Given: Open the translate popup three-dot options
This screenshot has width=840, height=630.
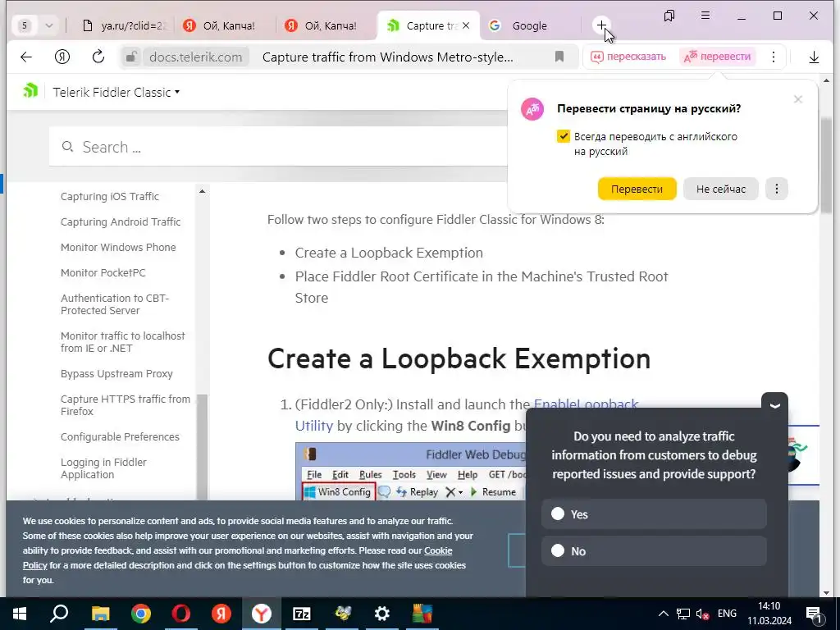Looking at the screenshot, I should pos(777,189).
